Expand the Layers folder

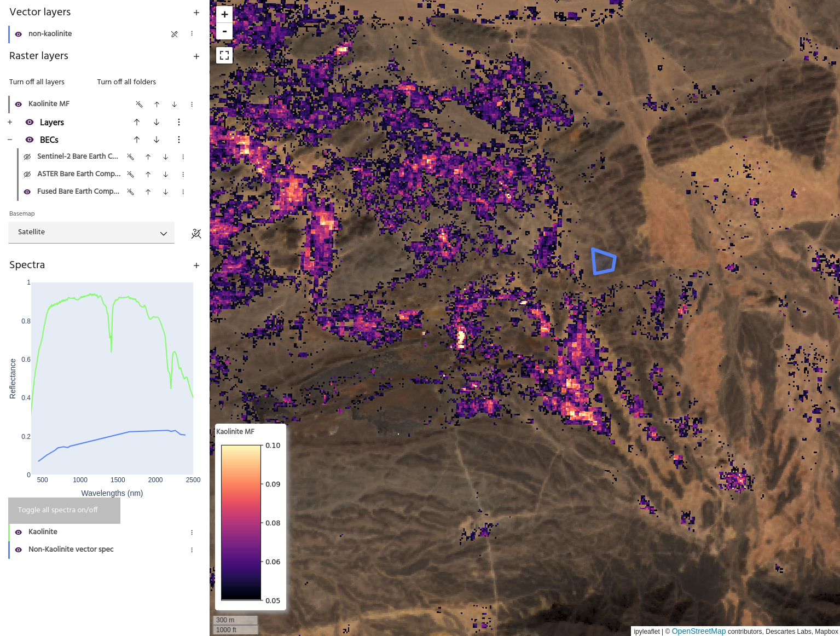[10, 122]
